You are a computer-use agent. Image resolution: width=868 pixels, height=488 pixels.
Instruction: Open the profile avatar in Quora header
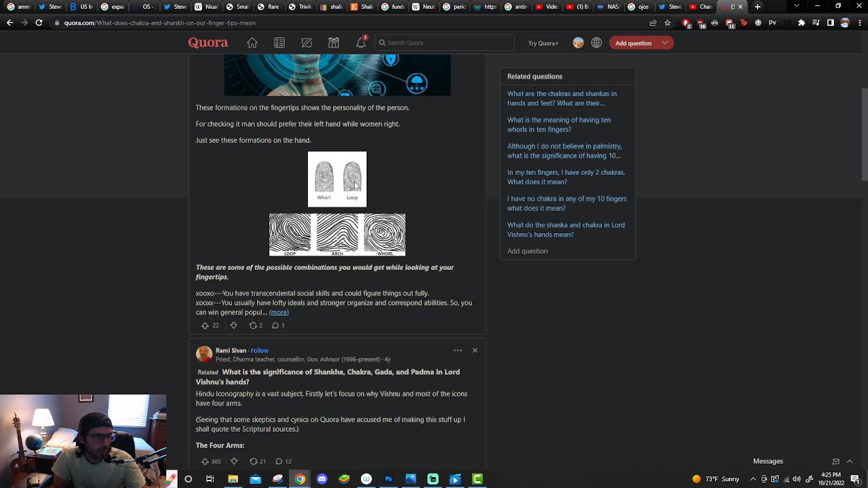578,43
